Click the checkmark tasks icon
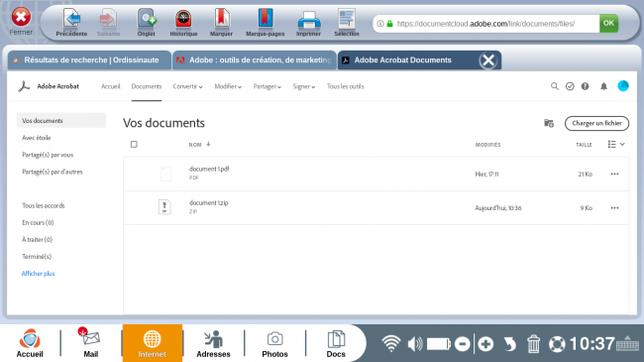The image size is (644, 362). point(570,86)
